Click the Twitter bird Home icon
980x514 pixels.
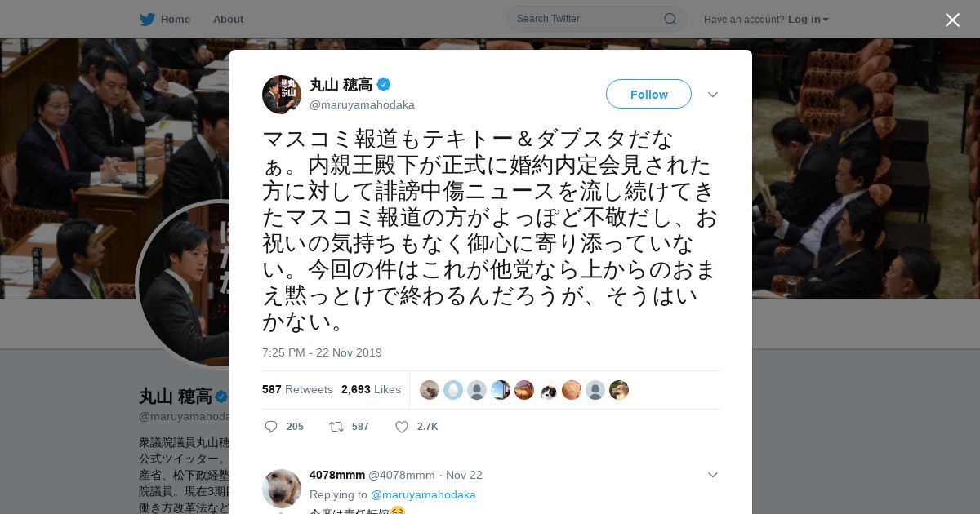pyautogui.click(x=147, y=19)
